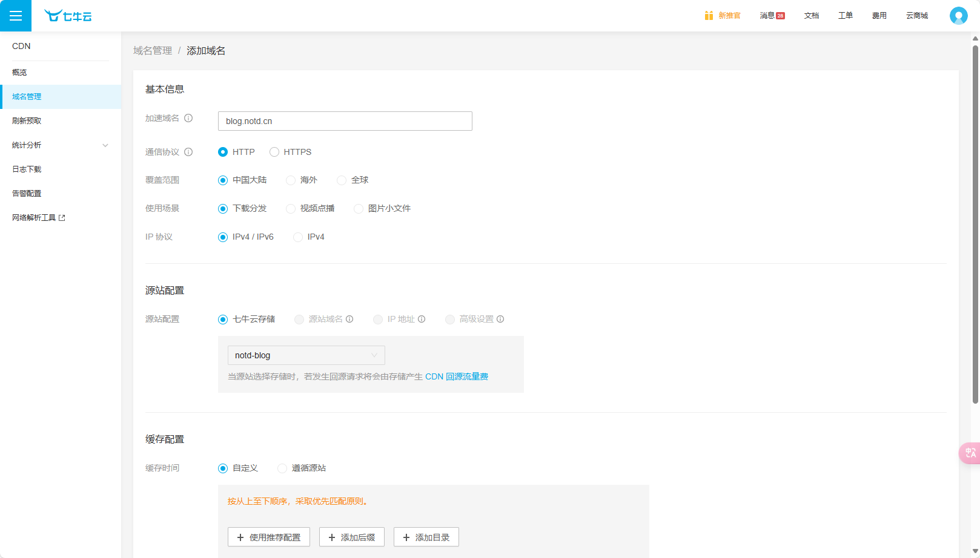Click plus icon on 添加后缀 button

(x=332, y=537)
